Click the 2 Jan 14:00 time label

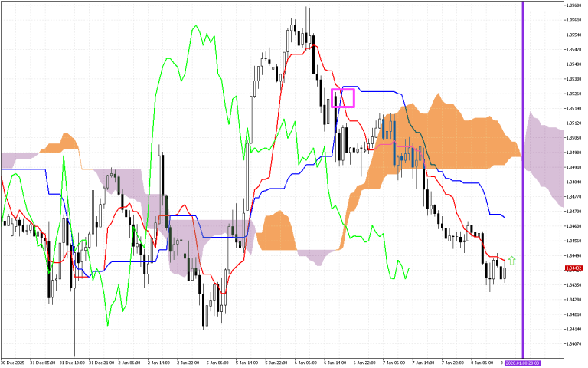(x=158, y=363)
